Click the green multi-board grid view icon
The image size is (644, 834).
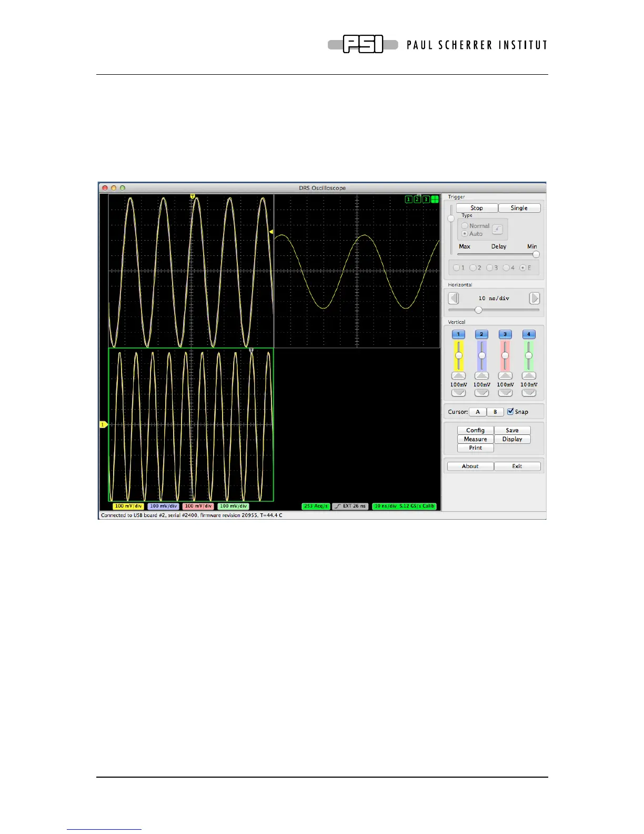[x=435, y=199]
